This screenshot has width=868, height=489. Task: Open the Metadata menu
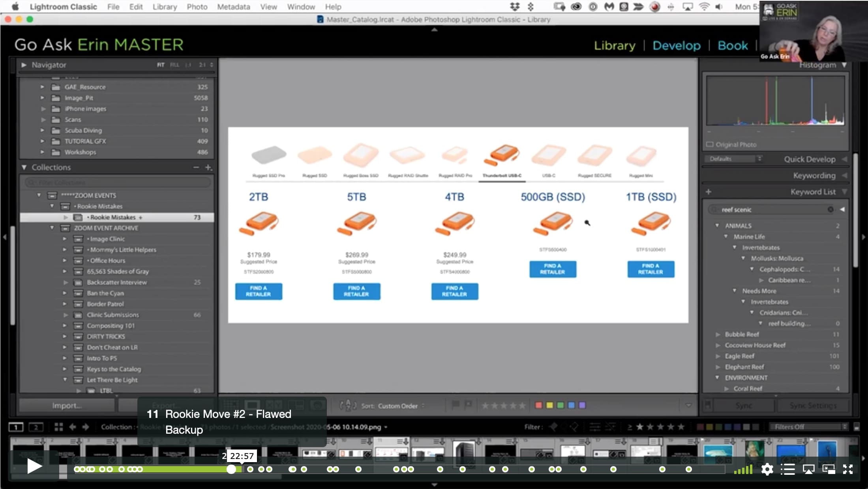tap(233, 7)
